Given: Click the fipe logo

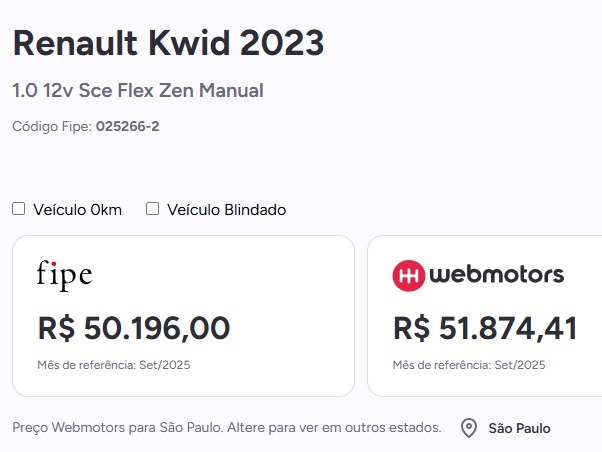Looking at the screenshot, I should pyautogui.click(x=64, y=275).
